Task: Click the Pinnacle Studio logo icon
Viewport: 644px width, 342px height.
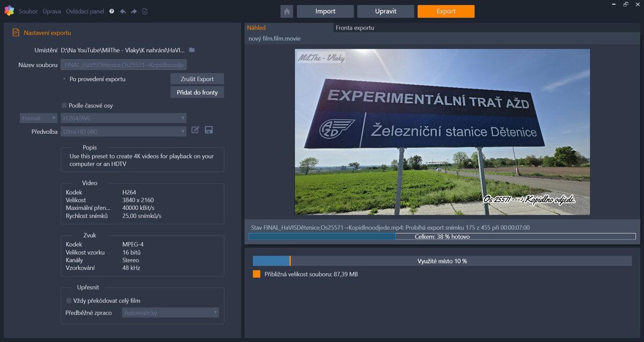Action: point(9,11)
